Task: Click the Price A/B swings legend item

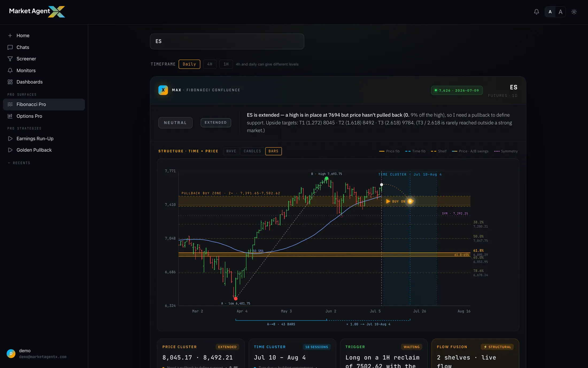Action: 470,151
